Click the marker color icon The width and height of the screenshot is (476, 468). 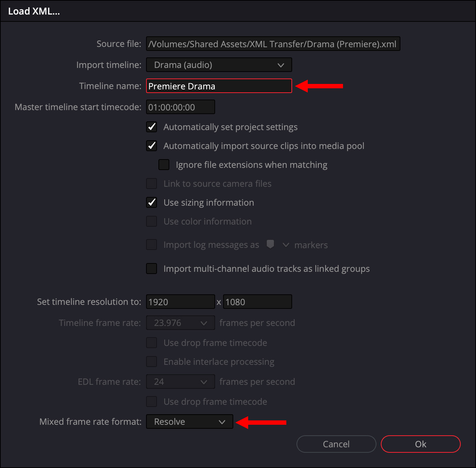(x=270, y=244)
